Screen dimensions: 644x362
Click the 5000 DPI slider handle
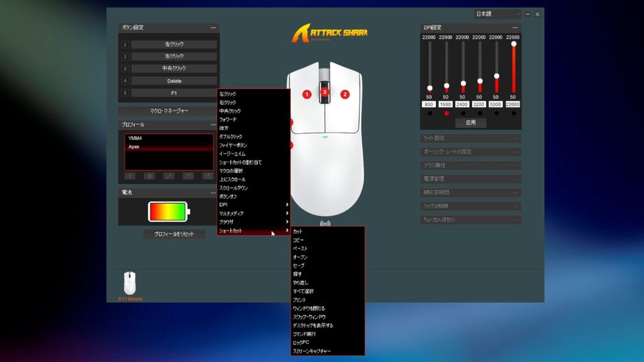pyautogui.click(x=497, y=76)
